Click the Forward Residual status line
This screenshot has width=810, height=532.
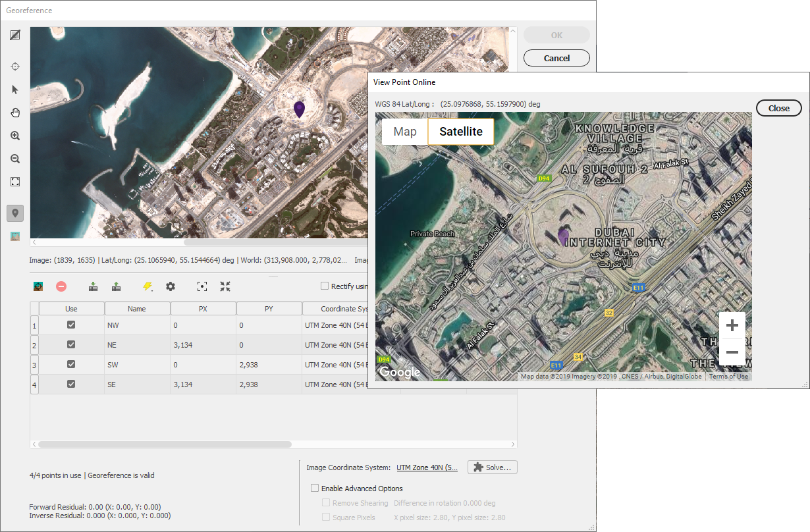(x=95, y=507)
